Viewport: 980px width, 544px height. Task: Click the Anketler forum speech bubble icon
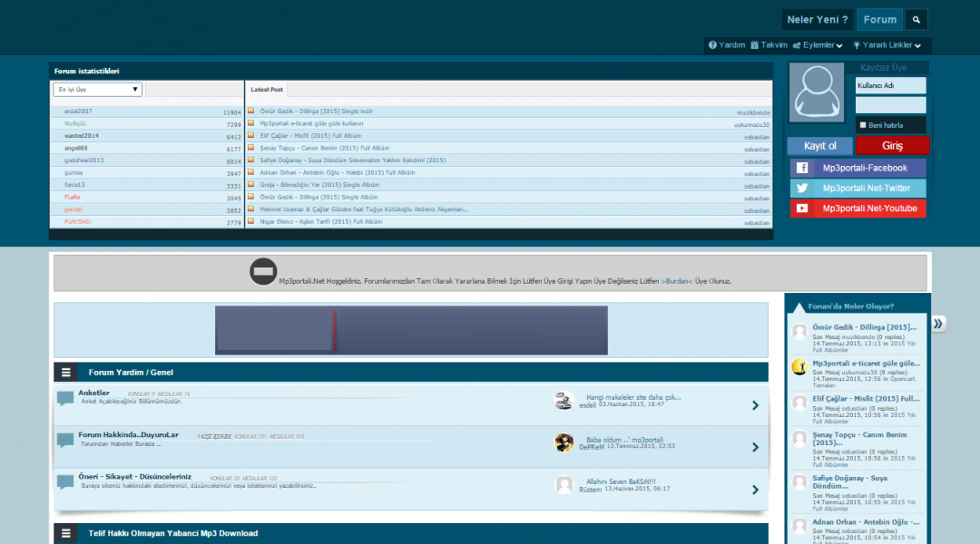tap(65, 398)
